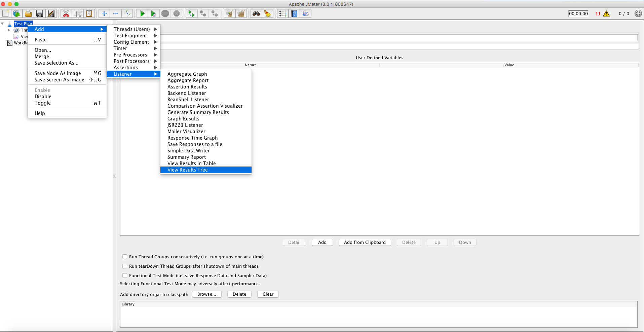
Task: Choose View Results in Table listener
Action: pos(206,163)
